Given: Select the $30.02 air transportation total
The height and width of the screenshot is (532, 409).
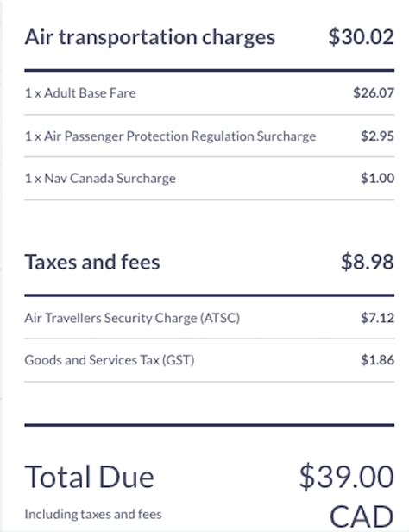Looking at the screenshot, I should [x=362, y=36].
